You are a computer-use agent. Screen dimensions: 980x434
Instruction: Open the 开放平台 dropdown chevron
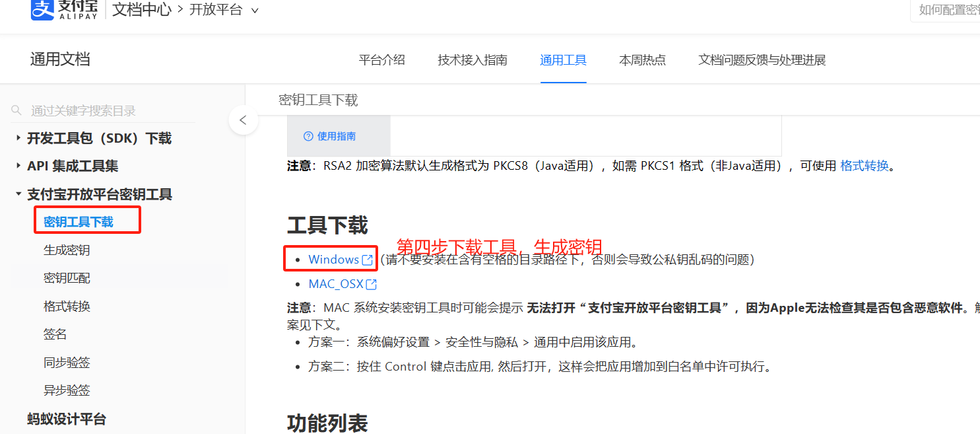coord(255,11)
